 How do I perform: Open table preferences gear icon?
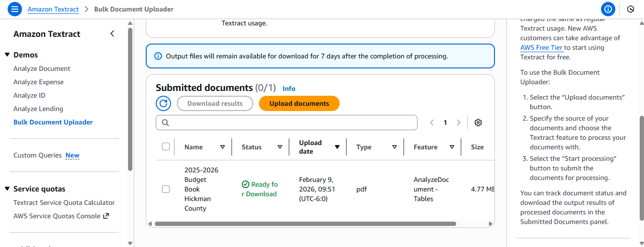[478, 123]
